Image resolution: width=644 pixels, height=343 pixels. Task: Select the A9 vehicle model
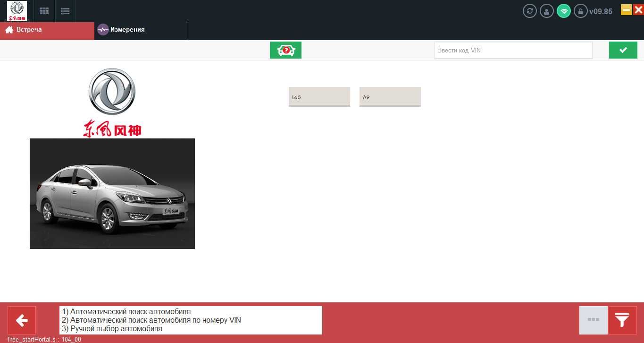pyautogui.click(x=390, y=97)
